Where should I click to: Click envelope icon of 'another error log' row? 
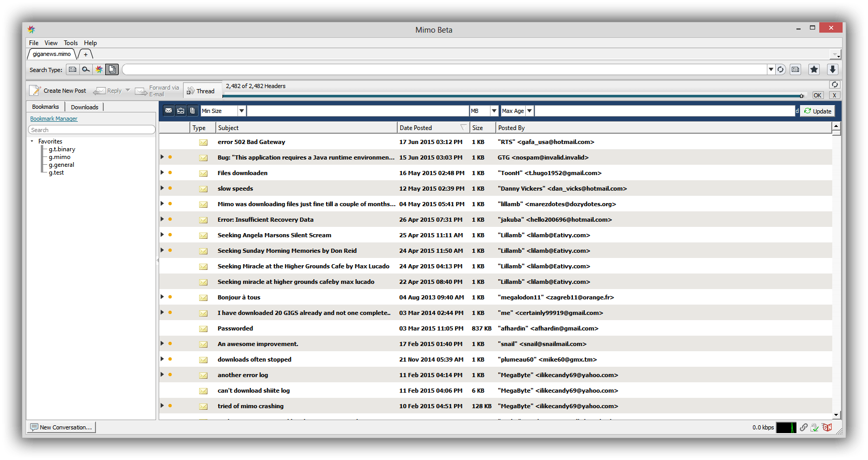pyautogui.click(x=203, y=375)
